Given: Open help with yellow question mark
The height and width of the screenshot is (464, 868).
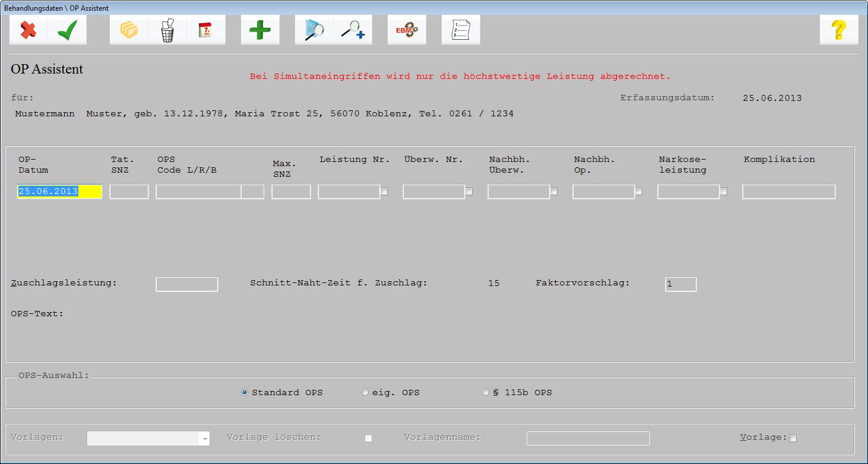Looking at the screenshot, I should tap(839, 30).
